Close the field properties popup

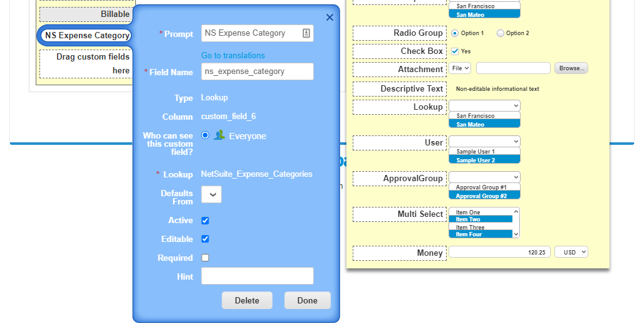tap(330, 18)
